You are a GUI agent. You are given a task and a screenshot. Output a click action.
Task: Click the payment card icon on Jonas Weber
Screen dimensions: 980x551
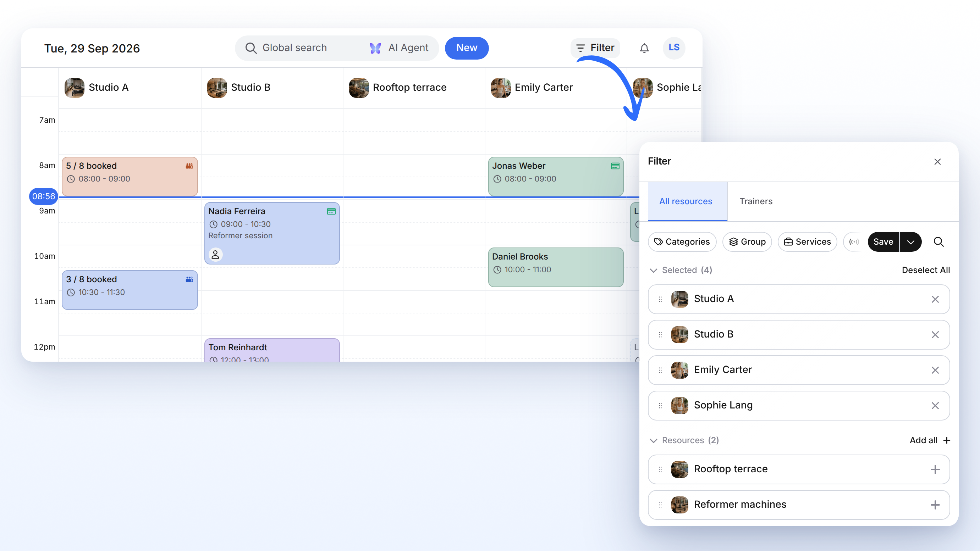tap(615, 166)
